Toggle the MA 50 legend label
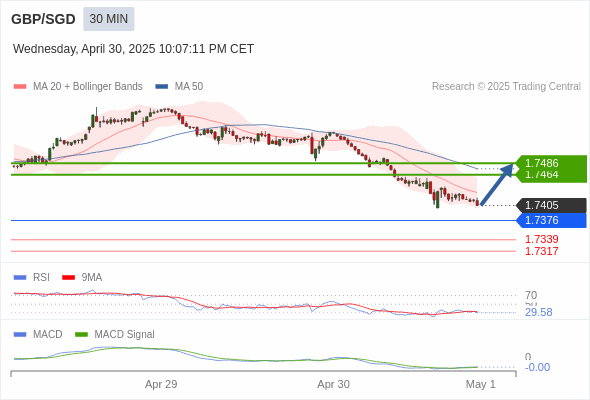The height and width of the screenshot is (400, 590). [x=189, y=87]
